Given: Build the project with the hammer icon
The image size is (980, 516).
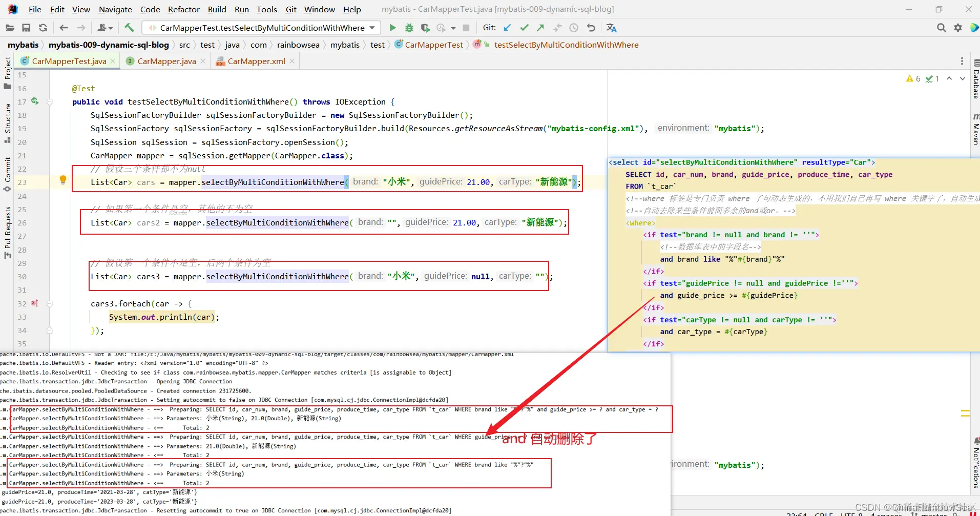Looking at the screenshot, I should (x=129, y=28).
